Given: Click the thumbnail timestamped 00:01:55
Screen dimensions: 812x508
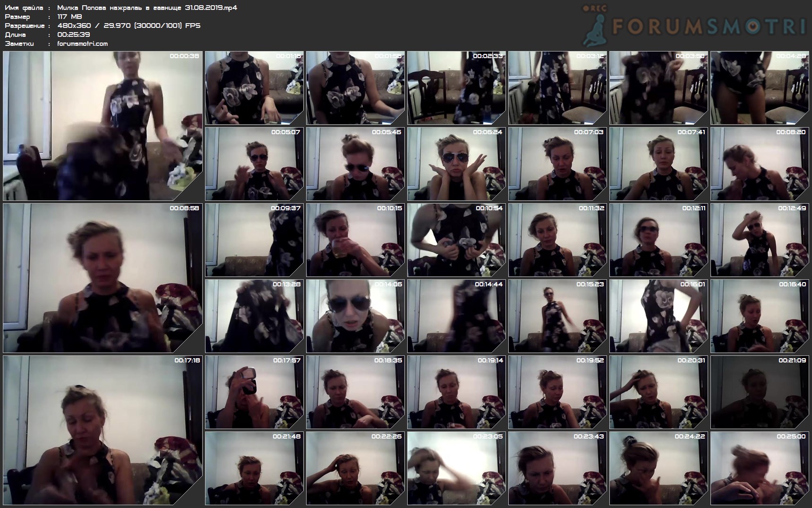Looking at the screenshot, I should pos(355,88).
